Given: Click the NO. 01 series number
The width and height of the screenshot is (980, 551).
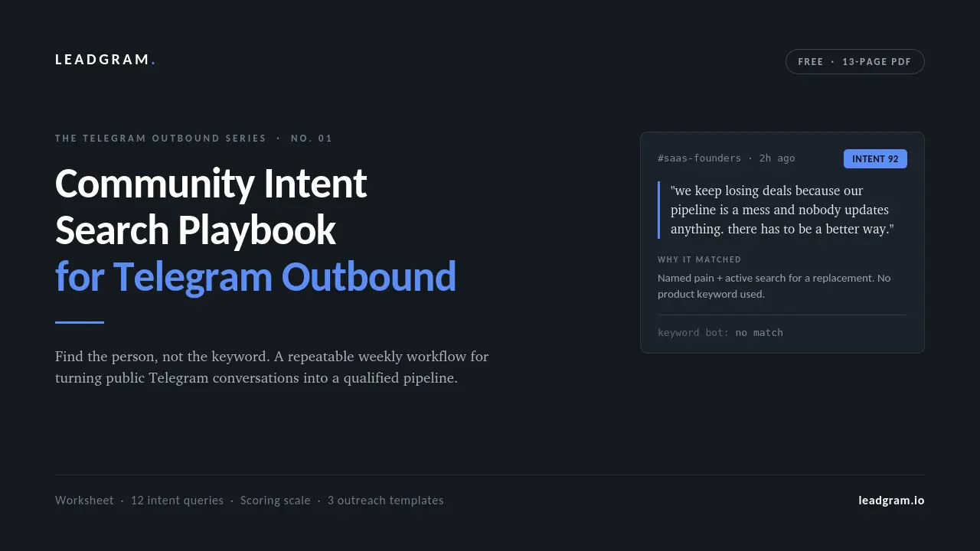Looking at the screenshot, I should [x=312, y=139].
